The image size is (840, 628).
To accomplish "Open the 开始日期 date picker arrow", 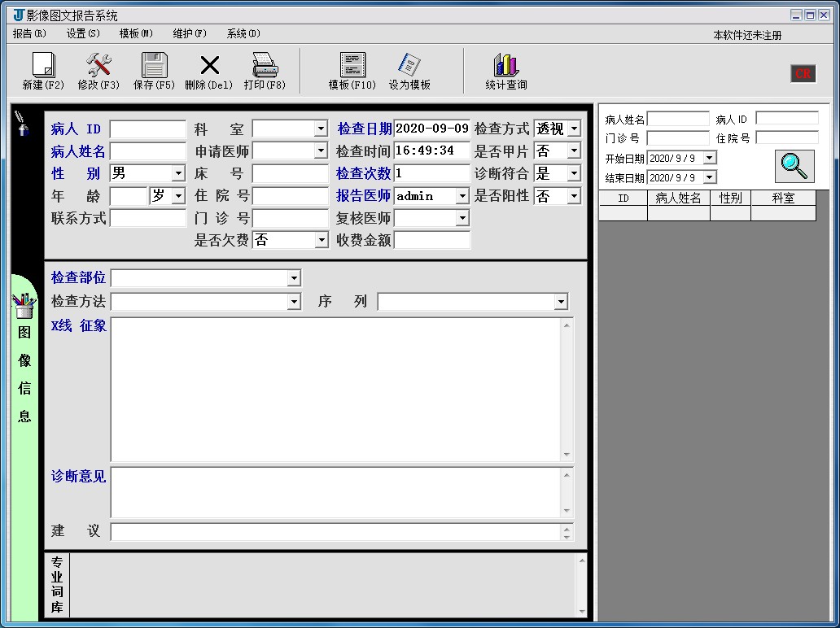I will tap(710, 158).
